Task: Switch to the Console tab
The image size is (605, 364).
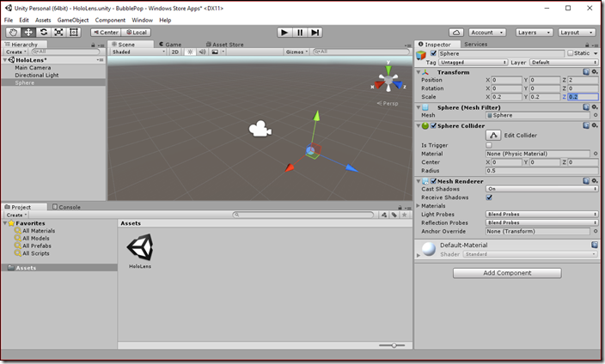Action: pos(66,207)
